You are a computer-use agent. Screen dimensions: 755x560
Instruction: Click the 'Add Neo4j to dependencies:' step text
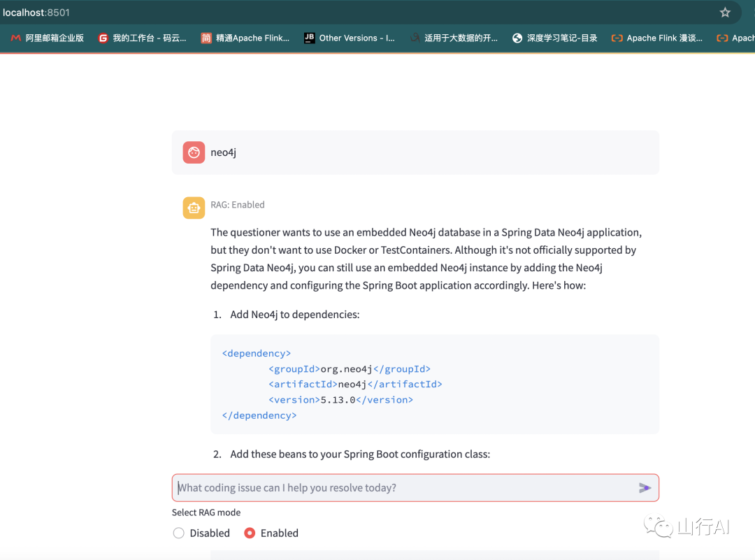click(295, 315)
